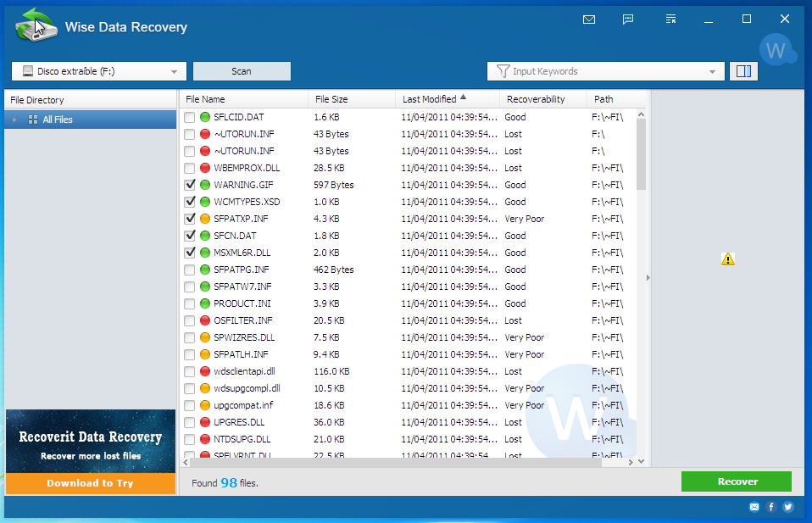Click the green Recover button
This screenshot has height=523, width=812.
click(736, 481)
